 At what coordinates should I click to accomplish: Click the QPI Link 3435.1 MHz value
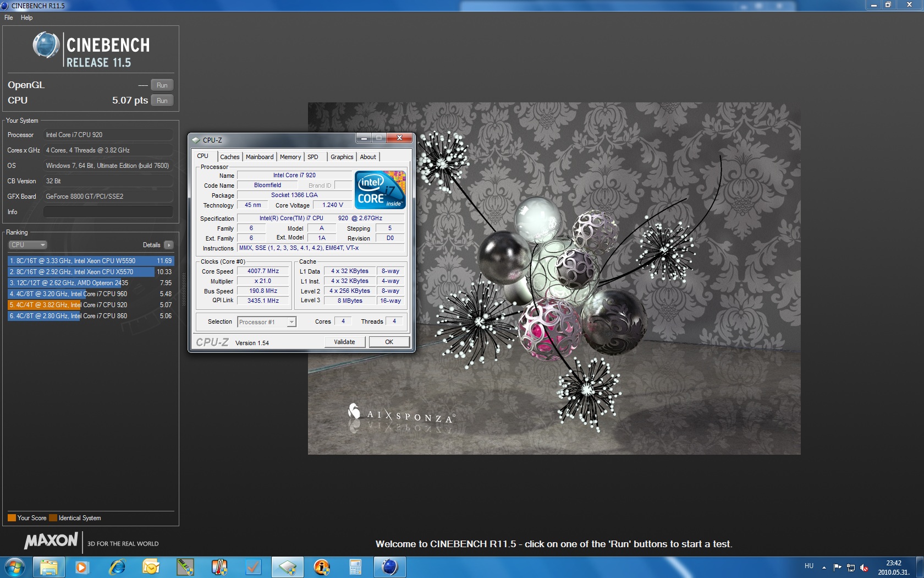tap(263, 301)
